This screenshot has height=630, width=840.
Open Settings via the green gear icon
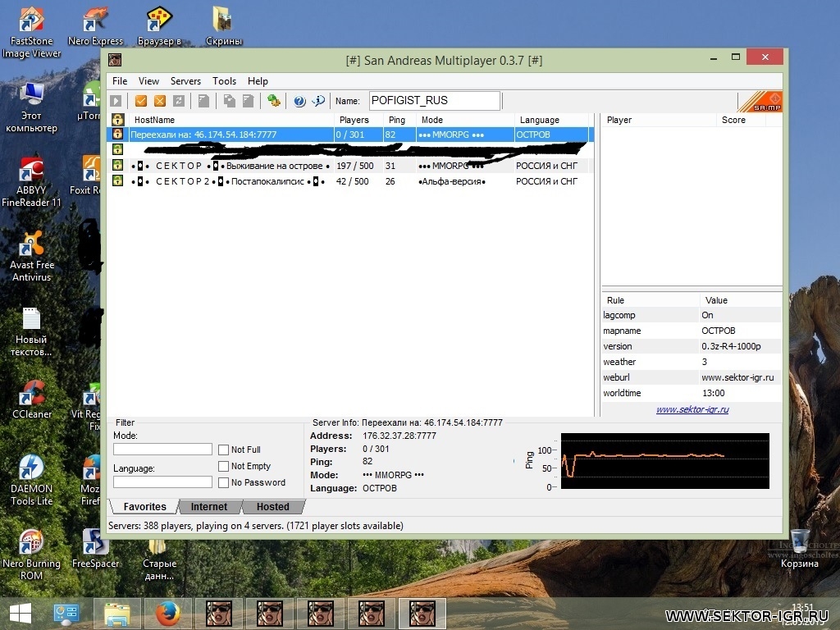tap(274, 101)
